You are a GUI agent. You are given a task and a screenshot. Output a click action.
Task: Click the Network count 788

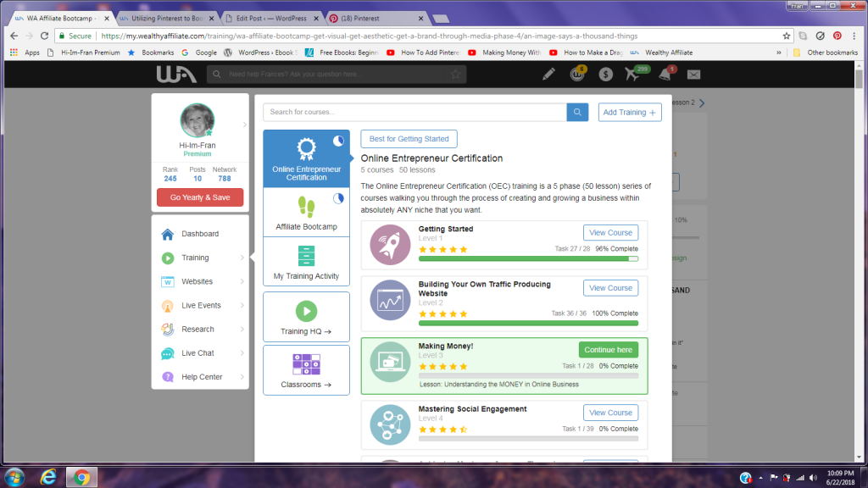coord(224,179)
